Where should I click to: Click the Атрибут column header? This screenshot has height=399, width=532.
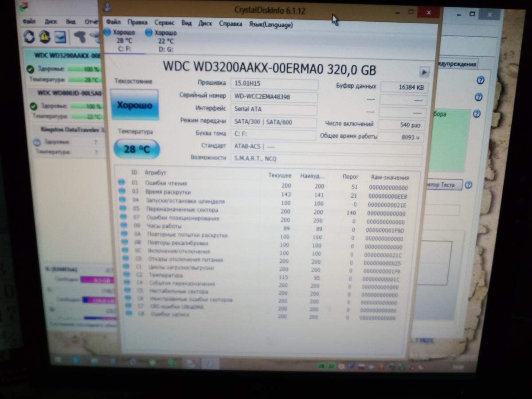tap(156, 172)
